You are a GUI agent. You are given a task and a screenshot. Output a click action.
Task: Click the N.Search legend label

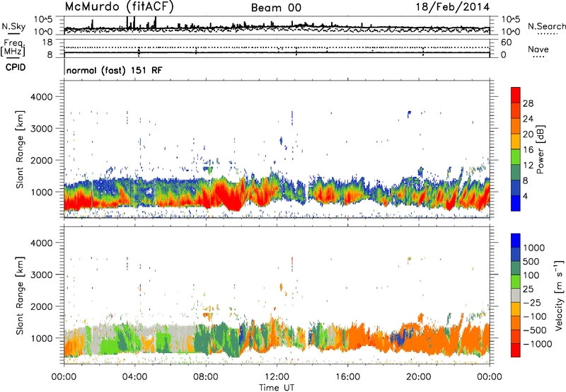(546, 26)
